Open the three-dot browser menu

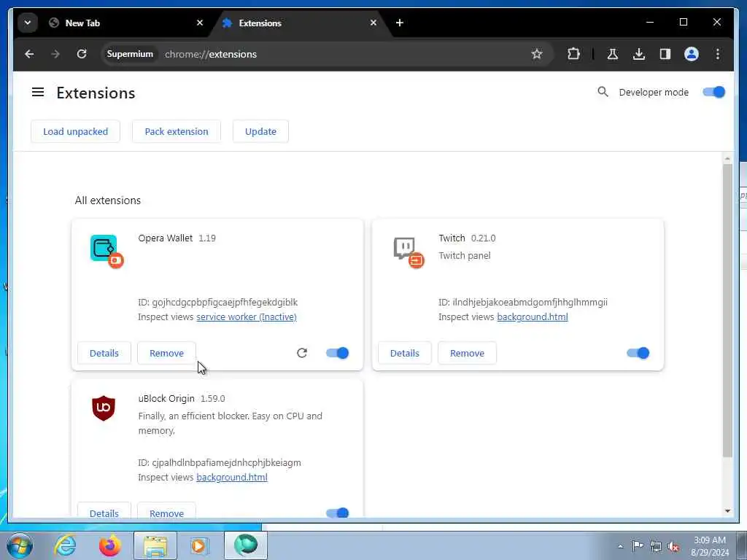(x=718, y=54)
